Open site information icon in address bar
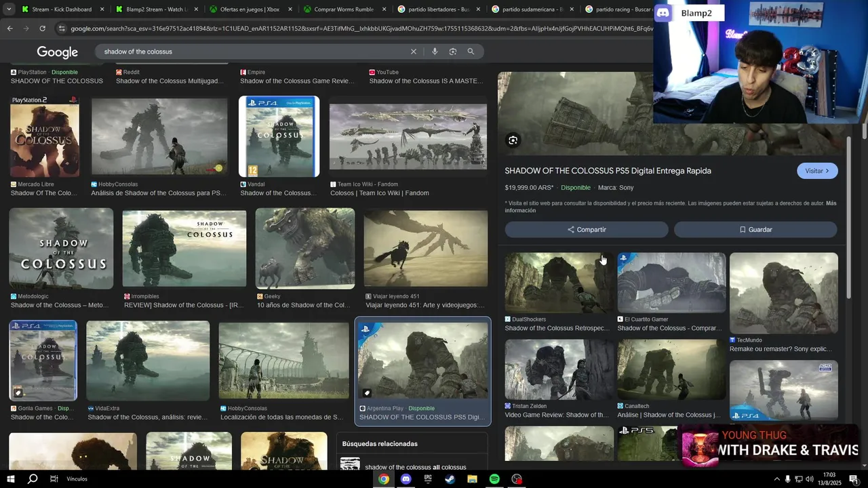The height and width of the screenshot is (488, 868). coord(62,28)
